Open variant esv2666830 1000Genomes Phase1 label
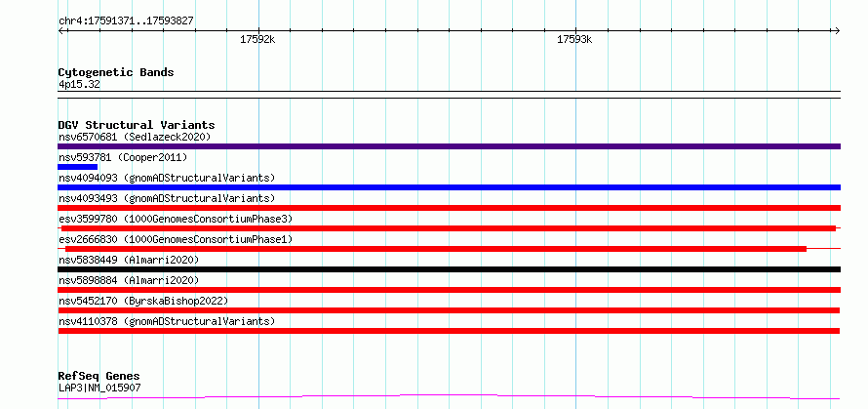 tap(176, 239)
